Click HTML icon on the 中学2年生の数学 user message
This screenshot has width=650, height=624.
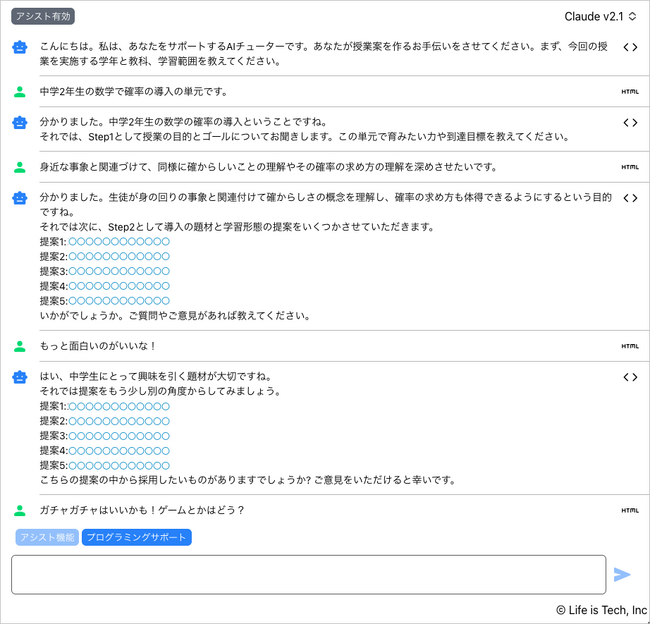(x=630, y=92)
